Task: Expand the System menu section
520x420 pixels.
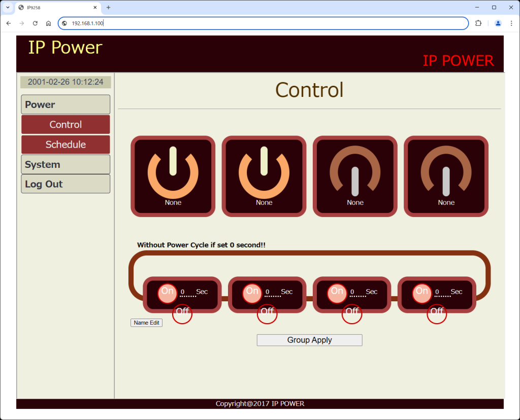Action: tap(66, 164)
